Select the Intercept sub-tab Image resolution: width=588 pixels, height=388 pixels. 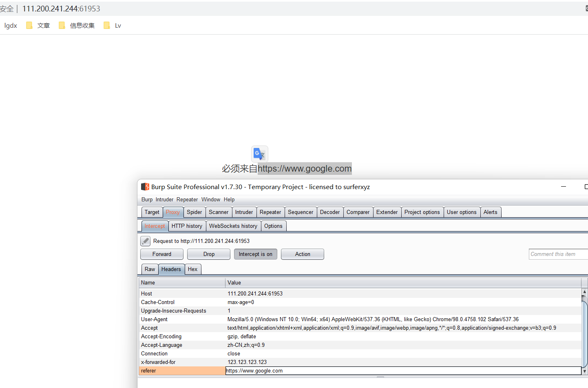[x=155, y=226]
